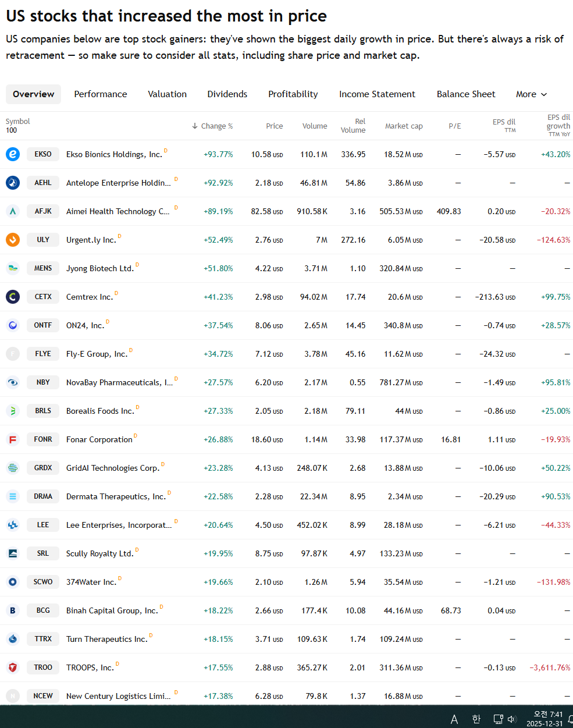Click the Dermata Therapeutics logo icon
Screen dimensions: 573x728
pyautogui.click(x=13, y=496)
